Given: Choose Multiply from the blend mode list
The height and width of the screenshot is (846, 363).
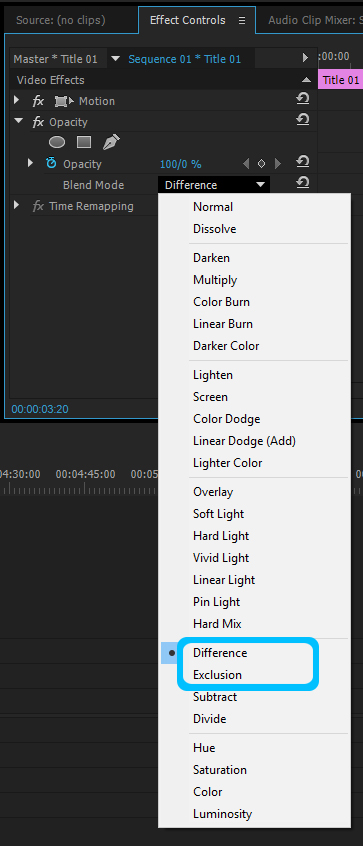Looking at the screenshot, I should point(215,280).
